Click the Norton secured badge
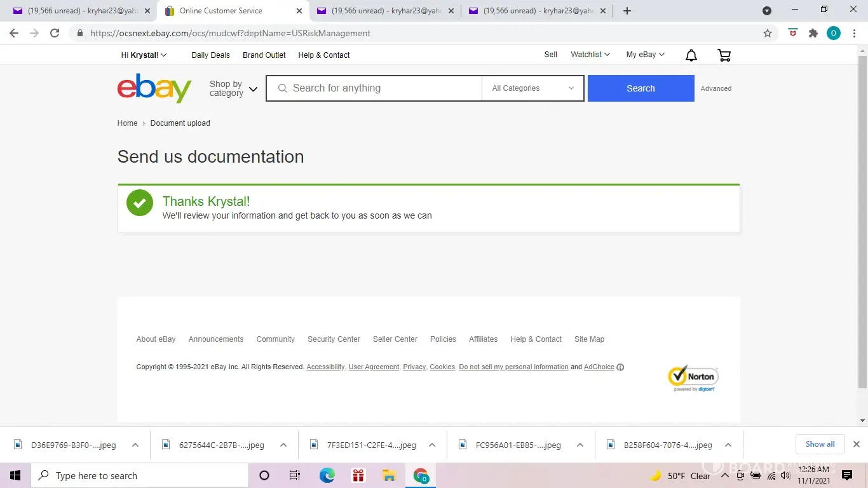This screenshot has width=868, height=488. tap(693, 379)
